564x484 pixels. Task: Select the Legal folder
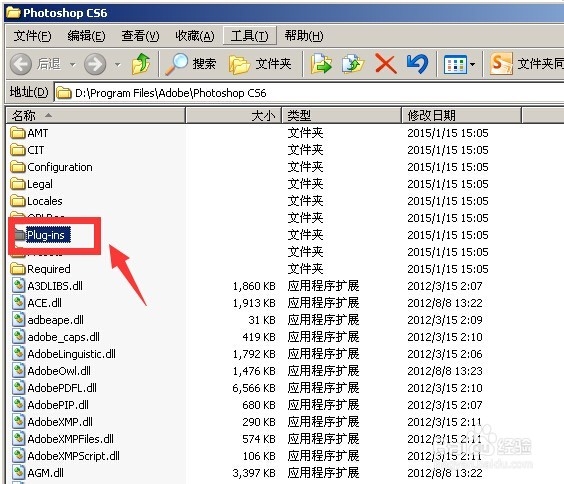pyautogui.click(x=32, y=184)
